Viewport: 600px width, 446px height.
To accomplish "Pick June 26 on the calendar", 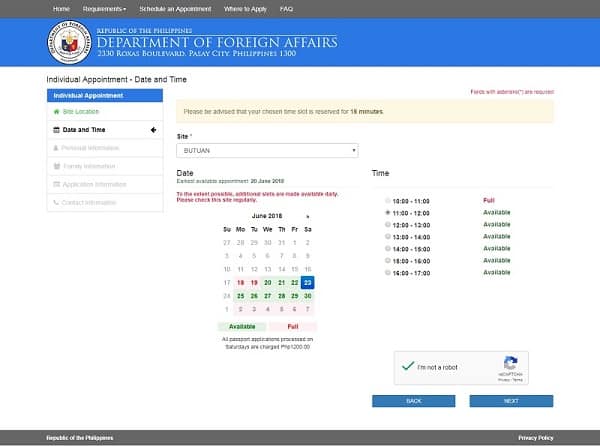I will click(254, 296).
